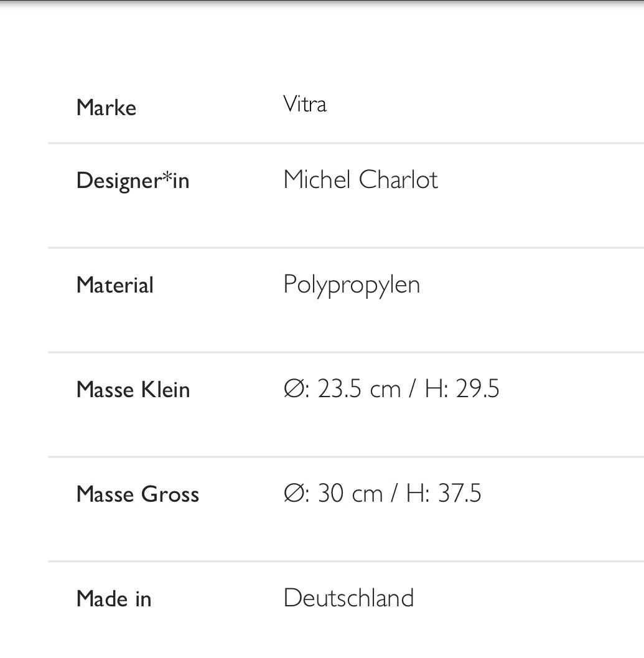
Task: Select the Vitra brand value
Action: pyautogui.click(x=305, y=104)
